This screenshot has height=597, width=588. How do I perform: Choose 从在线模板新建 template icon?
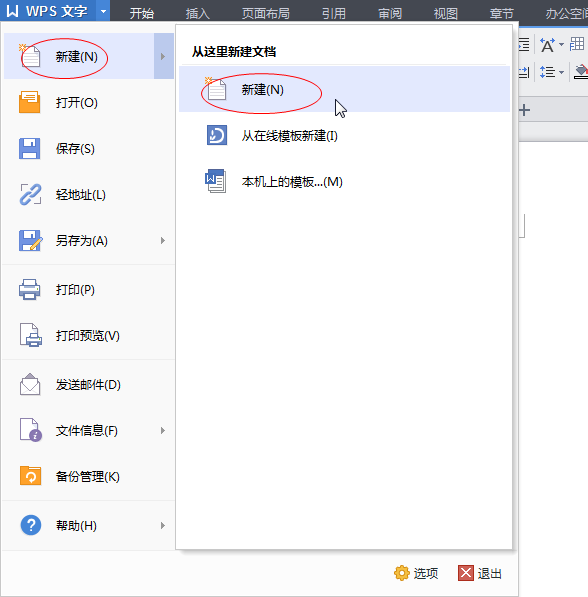coord(217,136)
